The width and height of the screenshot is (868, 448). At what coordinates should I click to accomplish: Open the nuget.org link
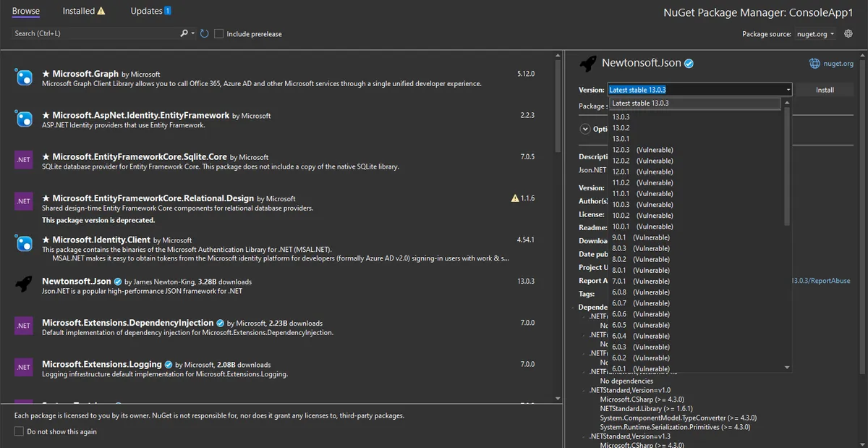click(x=838, y=64)
